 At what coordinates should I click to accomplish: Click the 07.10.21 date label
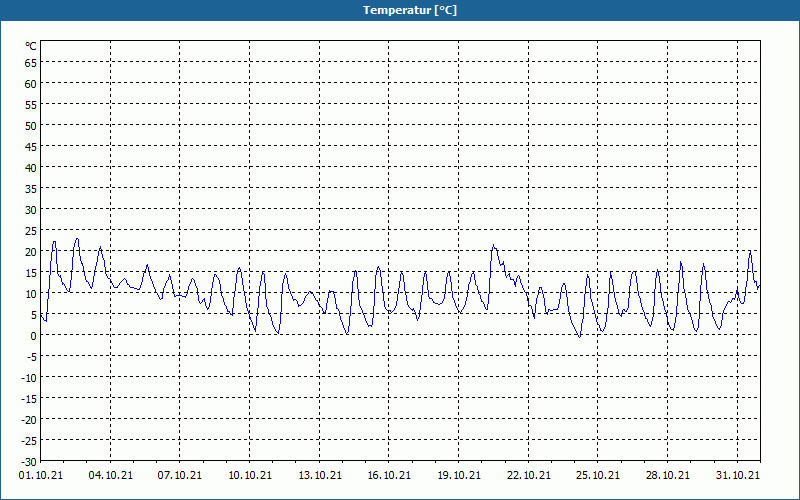[x=180, y=475]
